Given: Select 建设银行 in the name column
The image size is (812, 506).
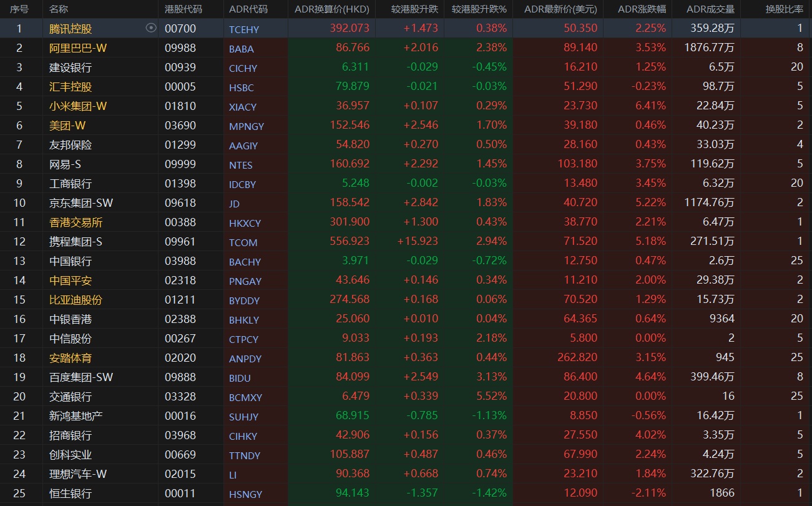Looking at the screenshot, I should (x=71, y=67).
